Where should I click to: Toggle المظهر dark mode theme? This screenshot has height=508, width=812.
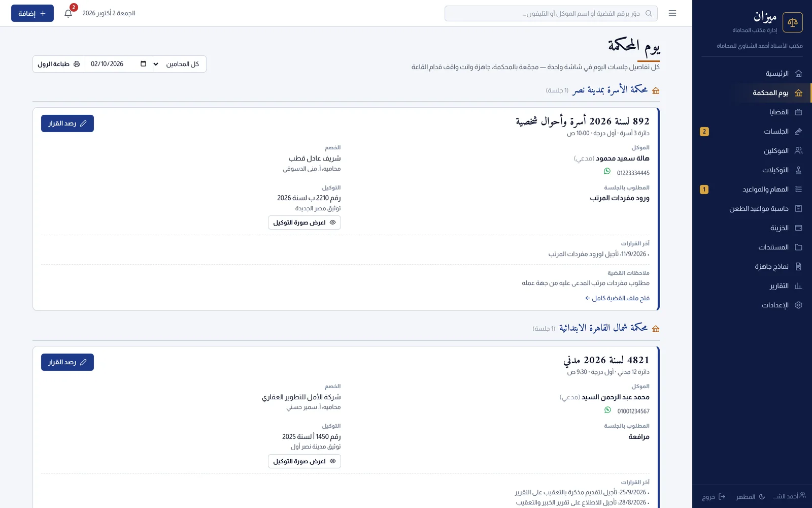coord(751,497)
